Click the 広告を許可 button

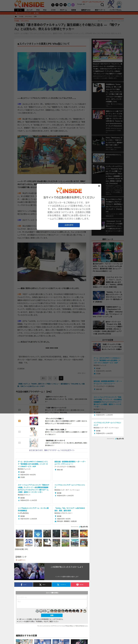click(x=69, y=225)
